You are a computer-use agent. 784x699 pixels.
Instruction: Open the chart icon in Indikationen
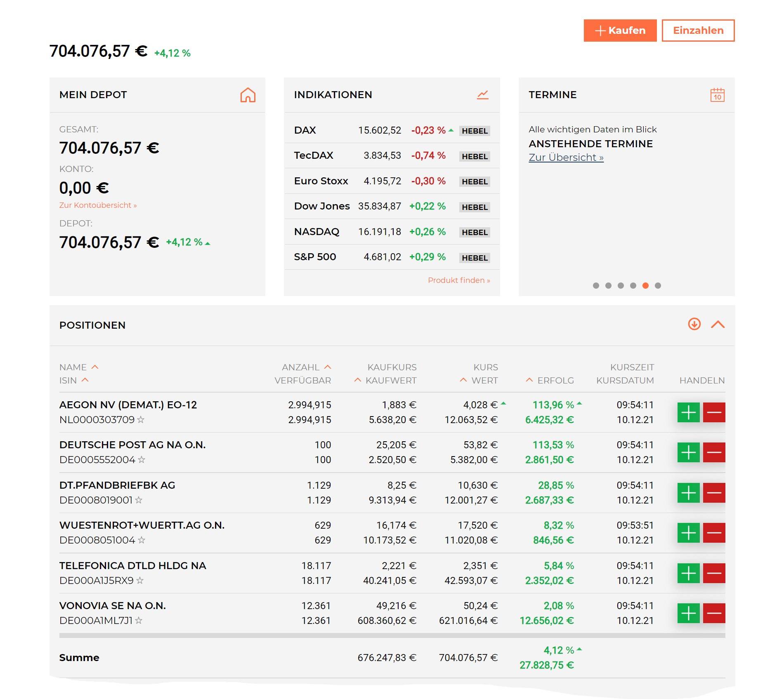pos(483,95)
